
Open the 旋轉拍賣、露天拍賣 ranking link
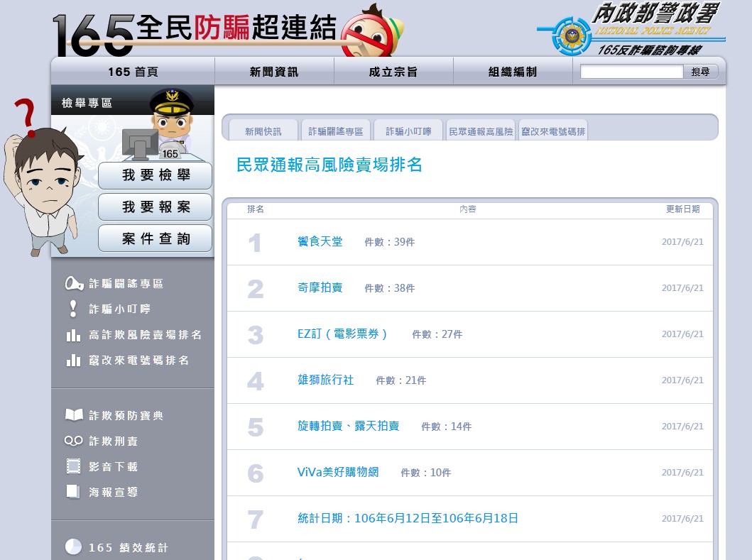(348, 427)
